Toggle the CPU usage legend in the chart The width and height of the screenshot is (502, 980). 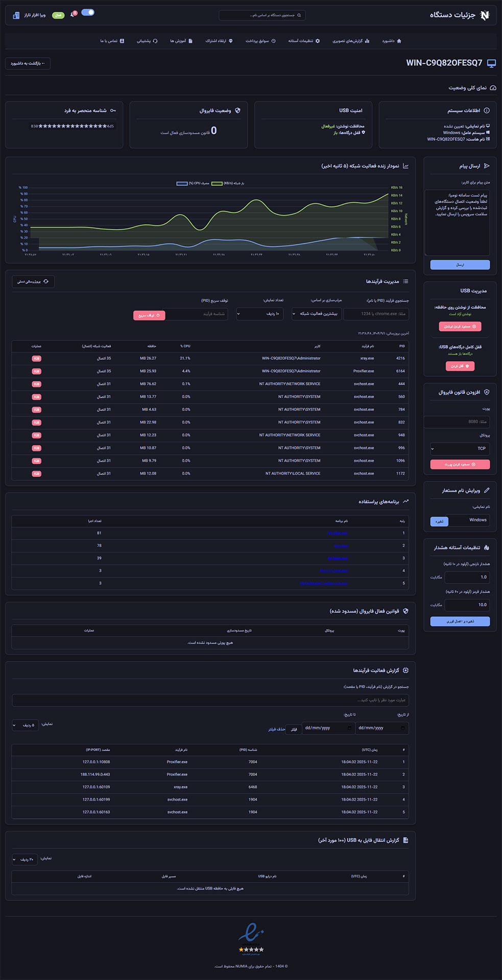[x=193, y=183]
